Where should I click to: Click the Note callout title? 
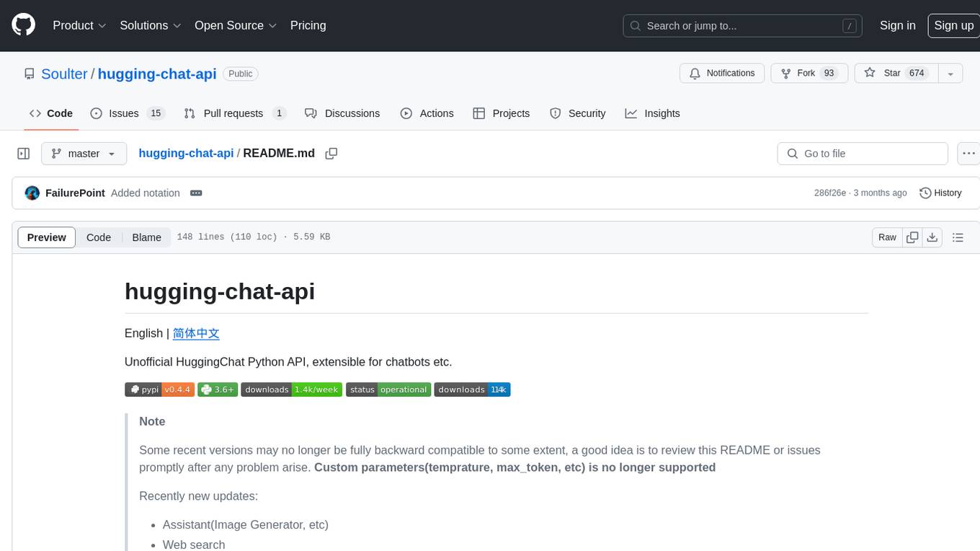pyautogui.click(x=152, y=421)
